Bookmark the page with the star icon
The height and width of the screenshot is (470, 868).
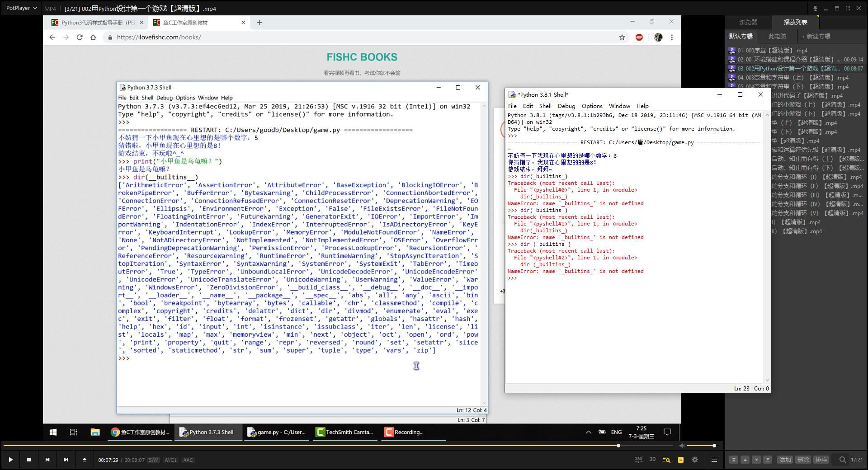point(622,37)
